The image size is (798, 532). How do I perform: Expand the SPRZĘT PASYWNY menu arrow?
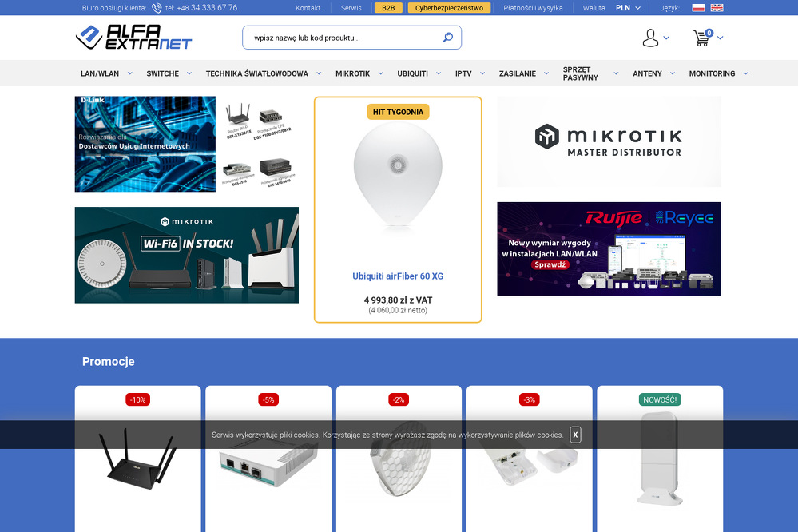pyautogui.click(x=616, y=73)
